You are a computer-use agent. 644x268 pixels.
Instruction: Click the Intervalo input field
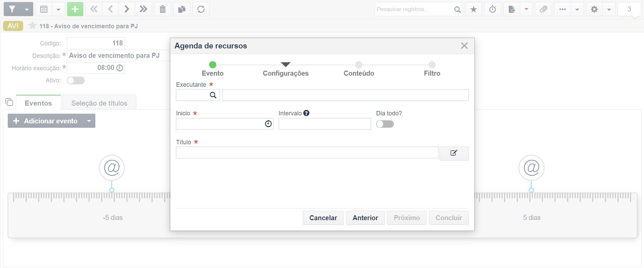[325, 124]
